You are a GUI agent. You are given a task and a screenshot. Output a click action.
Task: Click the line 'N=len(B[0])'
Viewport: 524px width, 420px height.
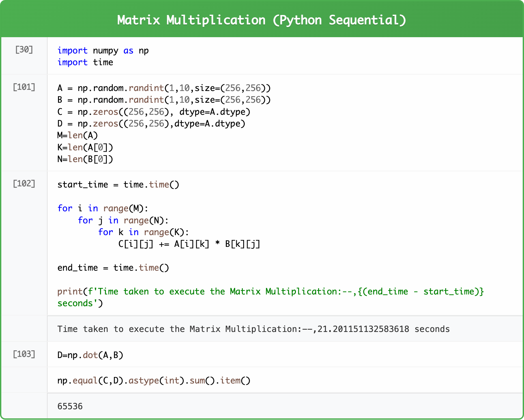coord(85,159)
